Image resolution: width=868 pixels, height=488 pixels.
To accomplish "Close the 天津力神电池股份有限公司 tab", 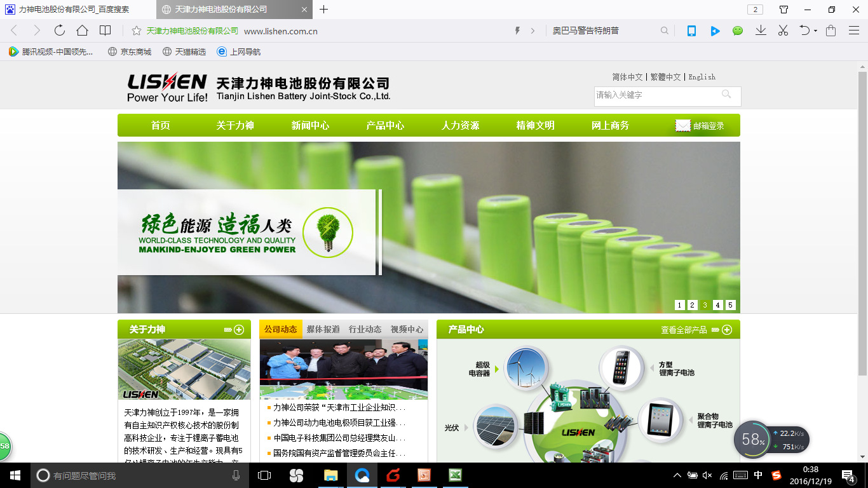I will coord(304,10).
